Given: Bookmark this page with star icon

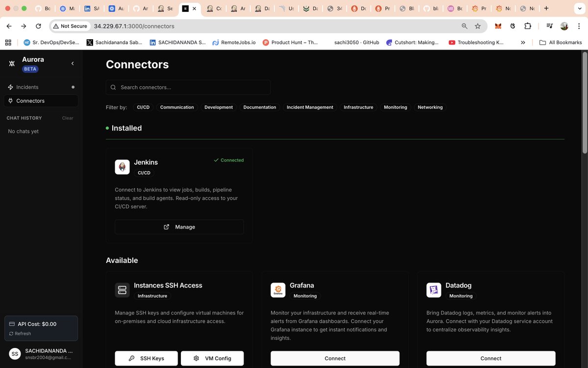Looking at the screenshot, I should (x=478, y=26).
